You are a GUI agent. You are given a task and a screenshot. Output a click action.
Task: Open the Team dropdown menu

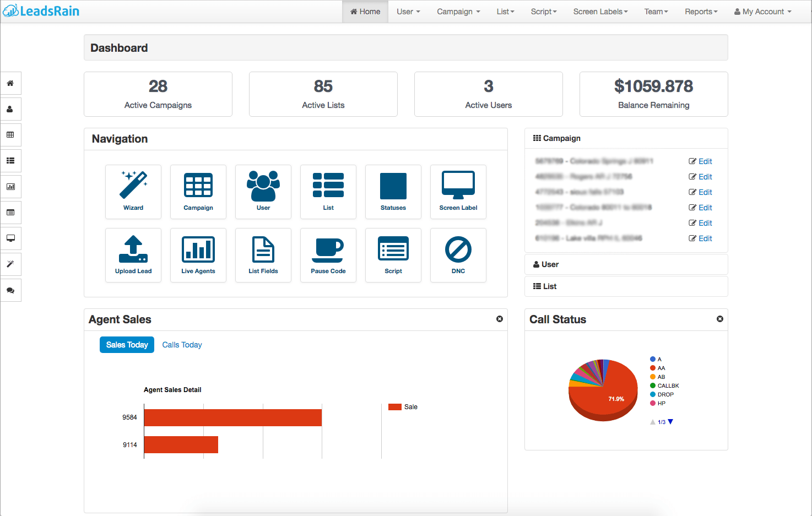click(x=656, y=12)
